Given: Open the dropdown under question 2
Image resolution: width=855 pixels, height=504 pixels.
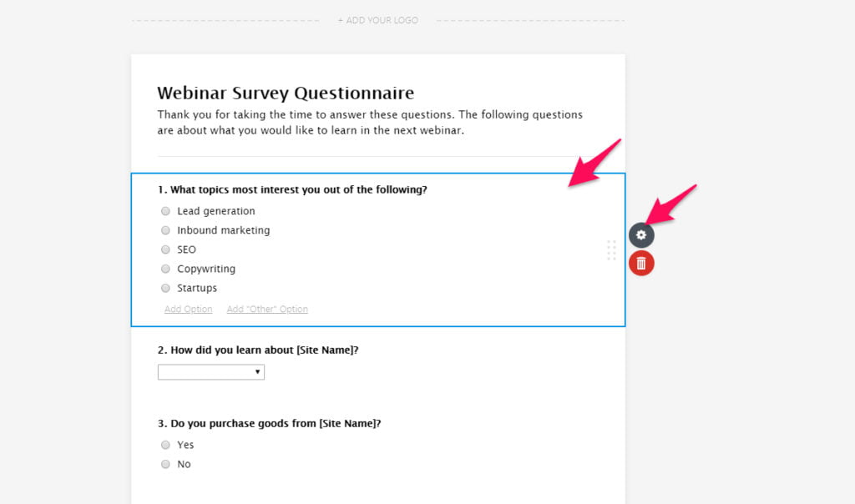Looking at the screenshot, I should 210,371.
